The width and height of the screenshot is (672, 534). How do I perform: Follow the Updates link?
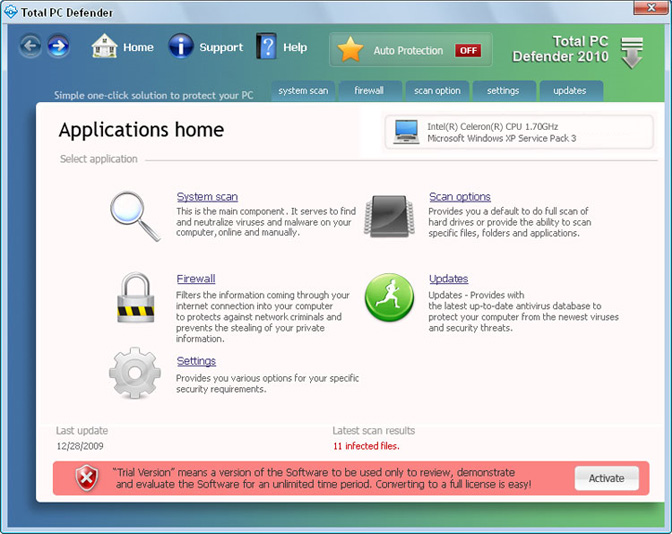[448, 279]
